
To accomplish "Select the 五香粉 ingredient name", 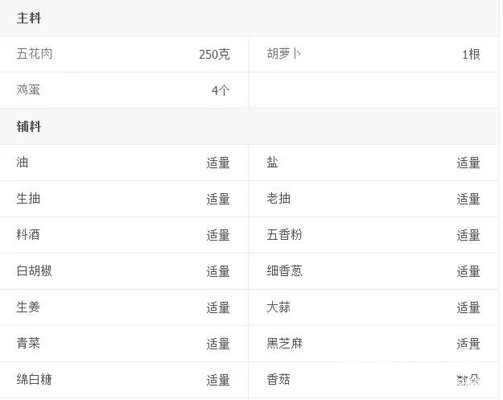I will pyautogui.click(x=284, y=235).
